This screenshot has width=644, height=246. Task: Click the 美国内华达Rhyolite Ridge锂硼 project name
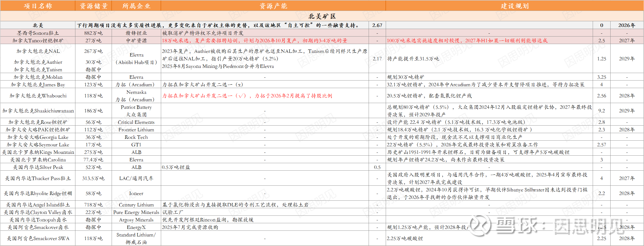pyautogui.click(x=38, y=193)
